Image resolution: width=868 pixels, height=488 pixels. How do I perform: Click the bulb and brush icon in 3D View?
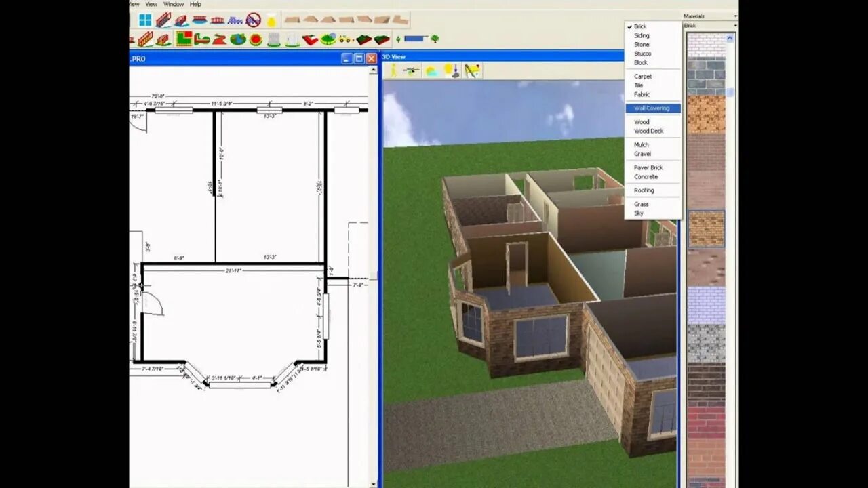452,70
